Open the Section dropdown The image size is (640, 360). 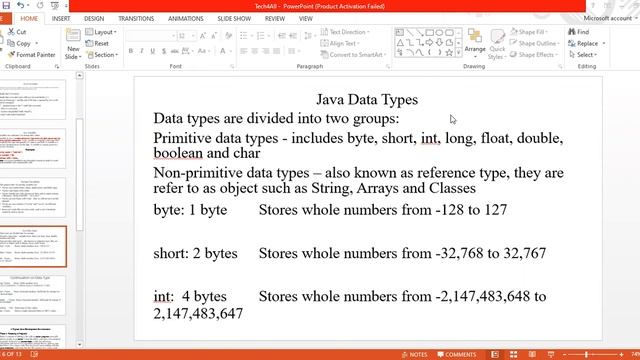[102, 54]
